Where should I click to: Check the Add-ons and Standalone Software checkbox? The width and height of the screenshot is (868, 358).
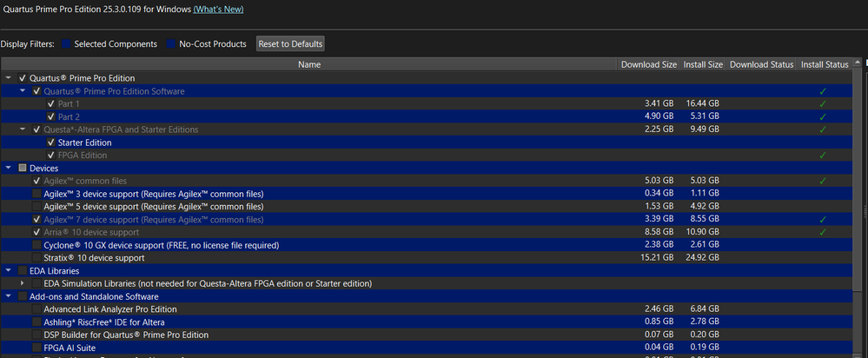23,296
